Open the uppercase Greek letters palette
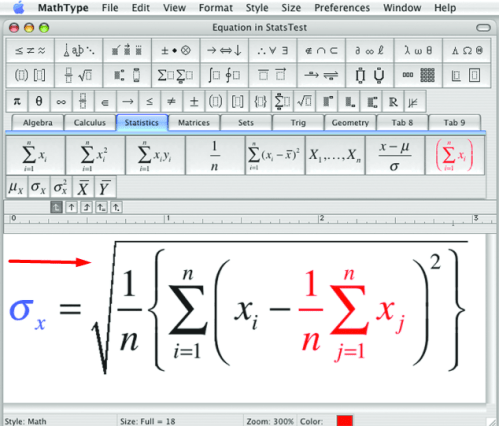 click(x=467, y=50)
